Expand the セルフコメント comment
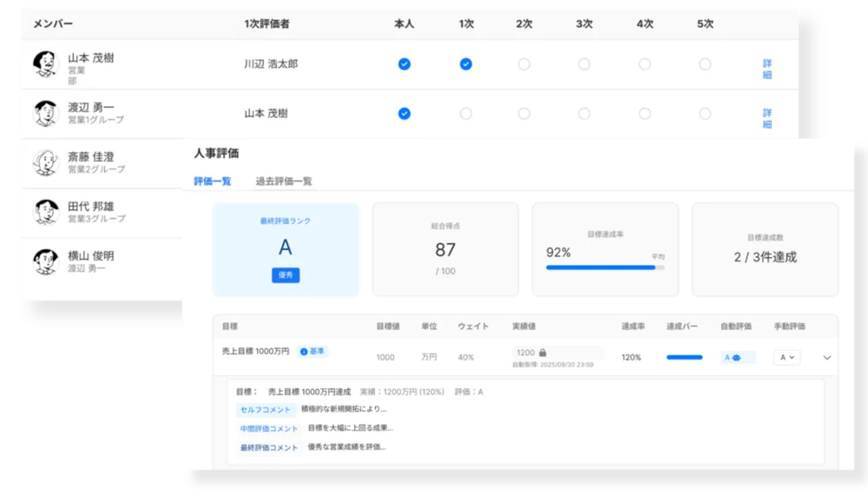 [x=266, y=409]
